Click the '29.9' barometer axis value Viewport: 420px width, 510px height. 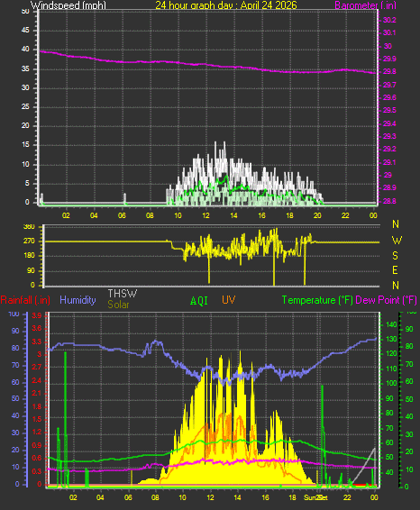389,59
